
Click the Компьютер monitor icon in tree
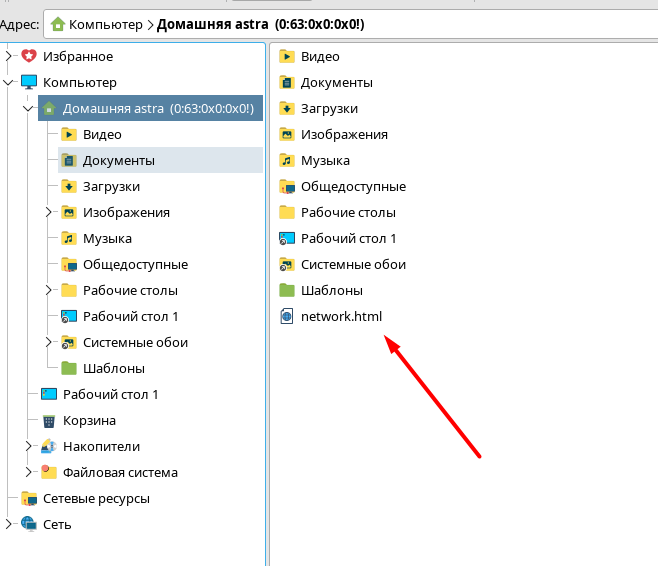(x=29, y=82)
